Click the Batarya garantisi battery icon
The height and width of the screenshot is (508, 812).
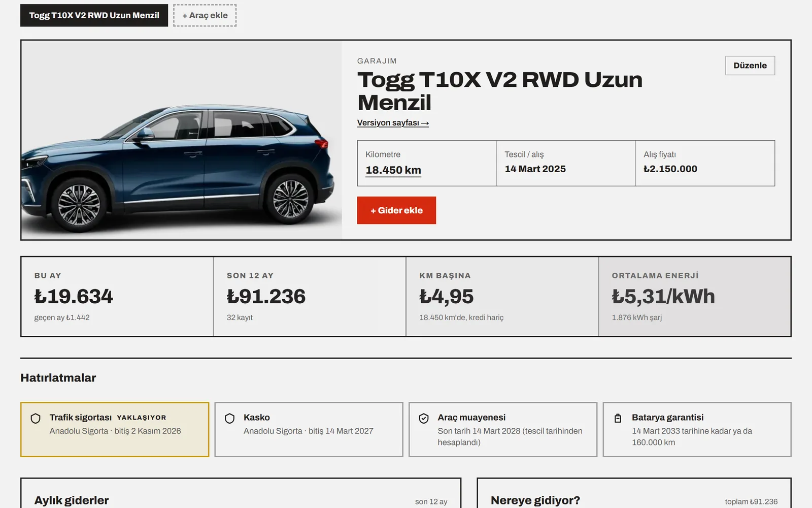click(x=618, y=419)
